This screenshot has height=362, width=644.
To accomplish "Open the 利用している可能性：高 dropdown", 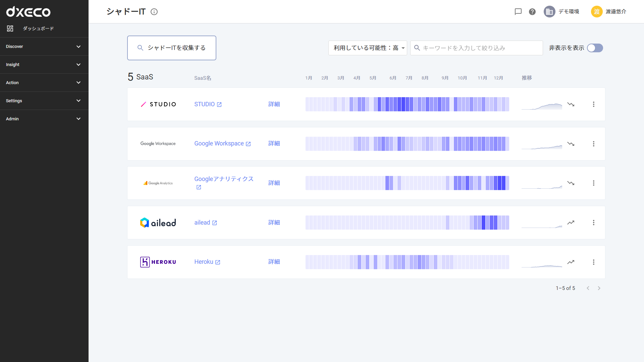I will coord(368,48).
